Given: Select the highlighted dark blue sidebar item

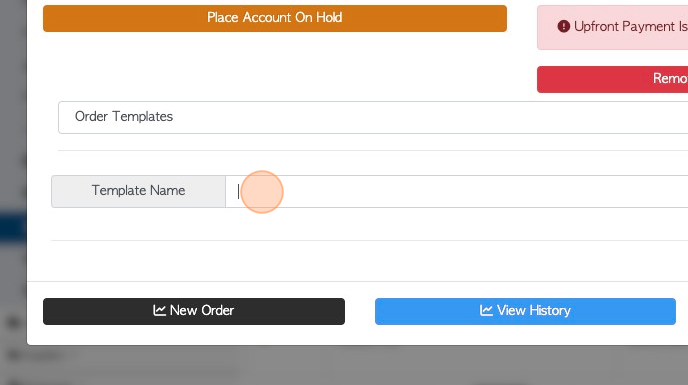Looking at the screenshot, I should [13, 227].
